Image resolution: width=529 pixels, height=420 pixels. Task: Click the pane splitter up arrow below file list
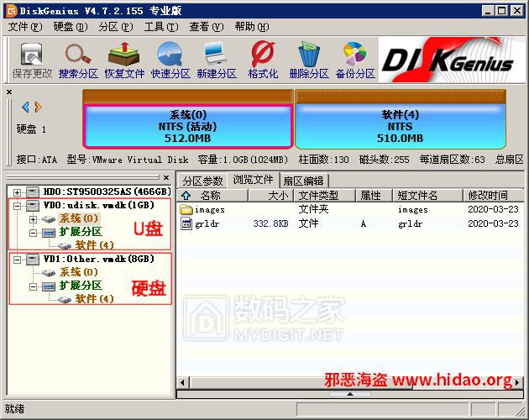pyautogui.click(x=350, y=394)
